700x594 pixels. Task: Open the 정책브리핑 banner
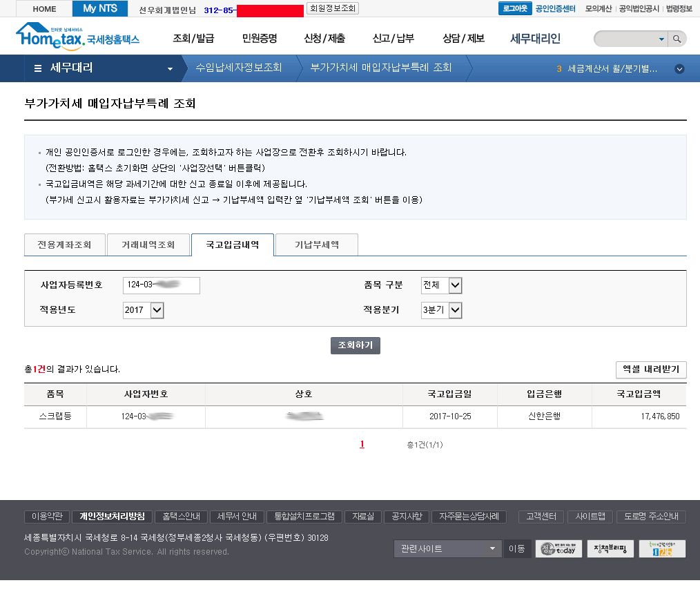tap(610, 549)
